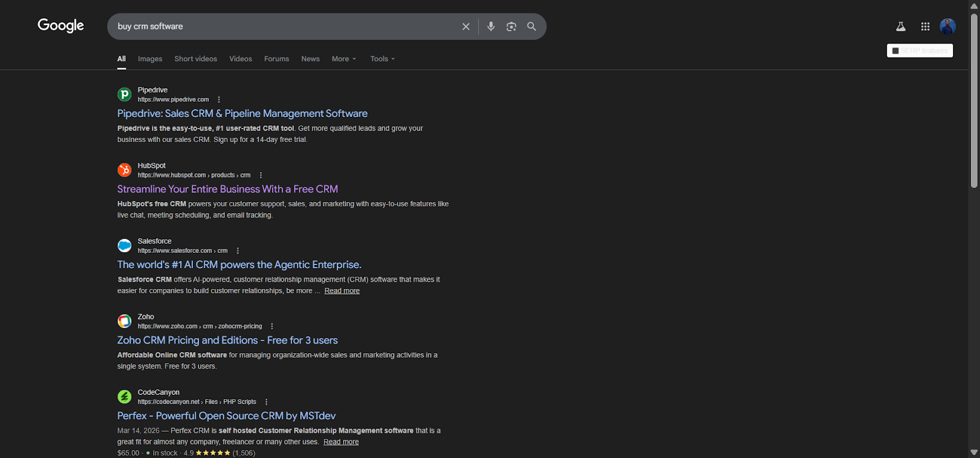
Task: Open three-dot menu for HubSpot result
Action: pos(261,175)
